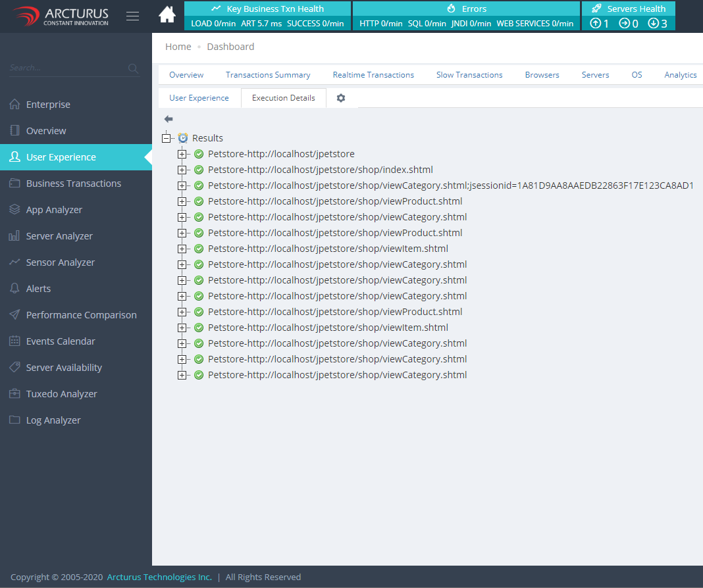Click the back arrow above Results
Viewport: 703px width, 588px height.
coord(169,119)
